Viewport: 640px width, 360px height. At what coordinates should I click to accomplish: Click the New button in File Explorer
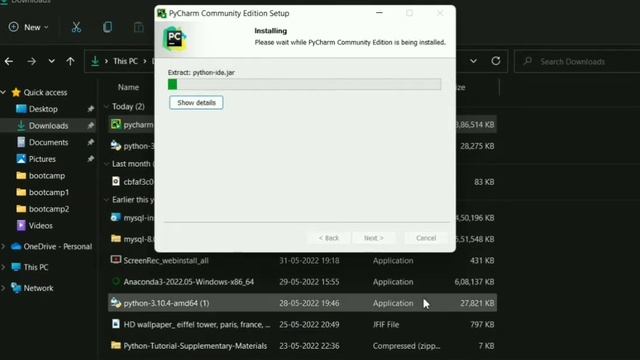pyautogui.click(x=29, y=27)
